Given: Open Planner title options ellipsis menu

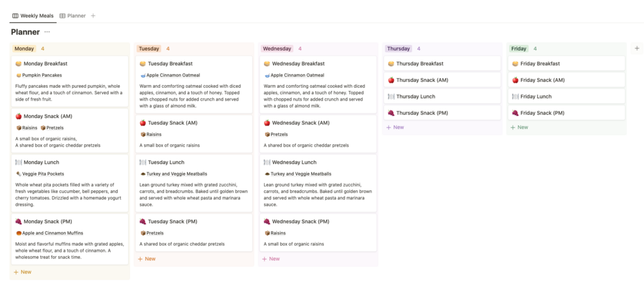Looking at the screenshot, I should 47,32.
